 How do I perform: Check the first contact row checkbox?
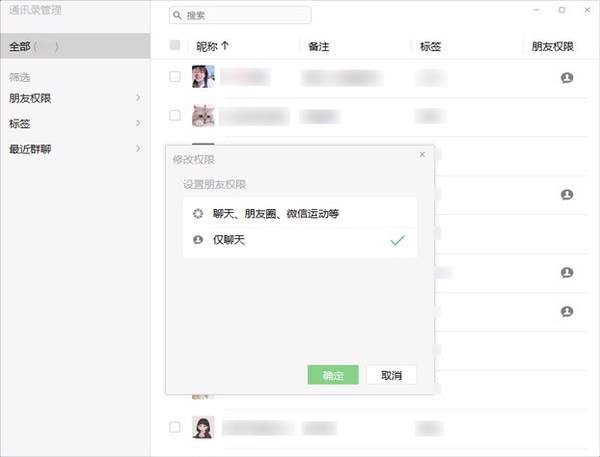coord(175,77)
